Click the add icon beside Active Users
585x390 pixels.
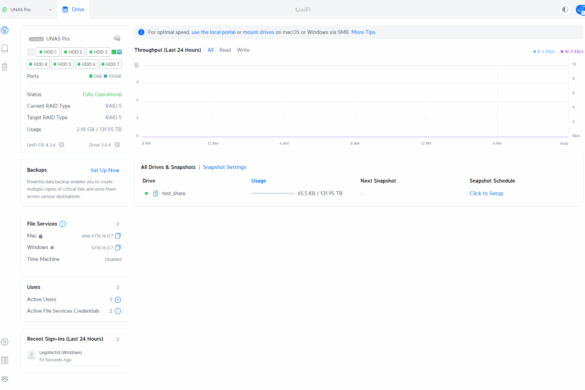(x=118, y=299)
